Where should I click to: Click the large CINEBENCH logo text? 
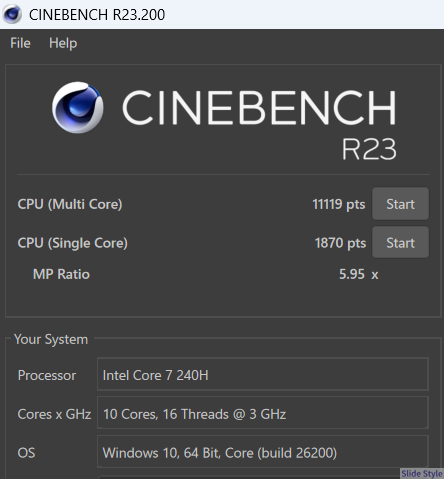[259, 107]
